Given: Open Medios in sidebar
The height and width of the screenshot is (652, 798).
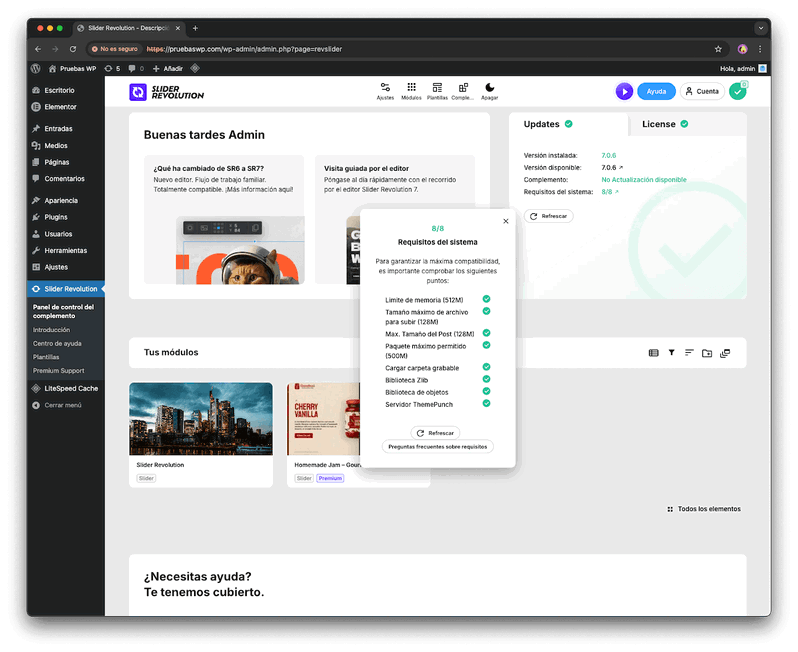Looking at the screenshot, I should point(55,146).
